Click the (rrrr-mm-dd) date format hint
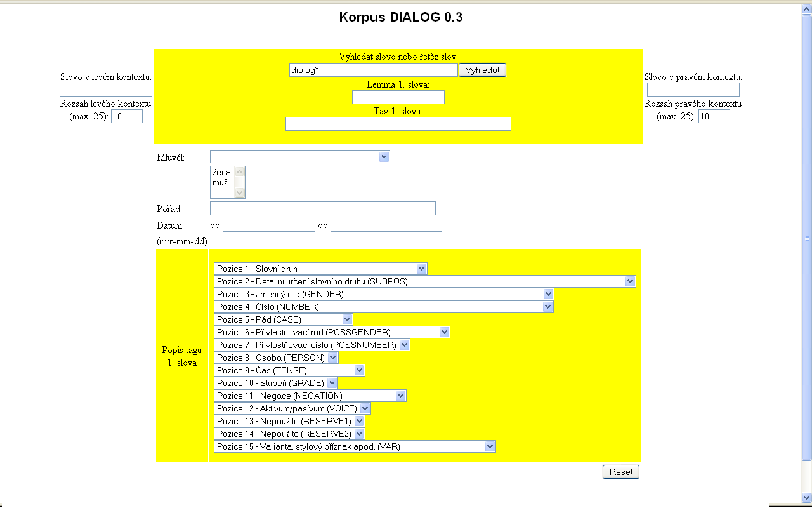Image resolution: width=812 pixels, height=508 pixels. click(182, 241)
